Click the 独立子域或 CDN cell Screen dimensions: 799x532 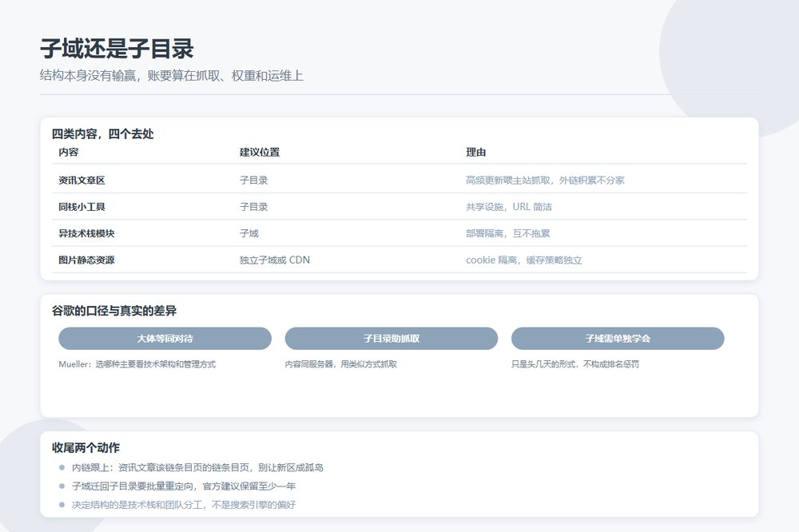pos(275,260)
